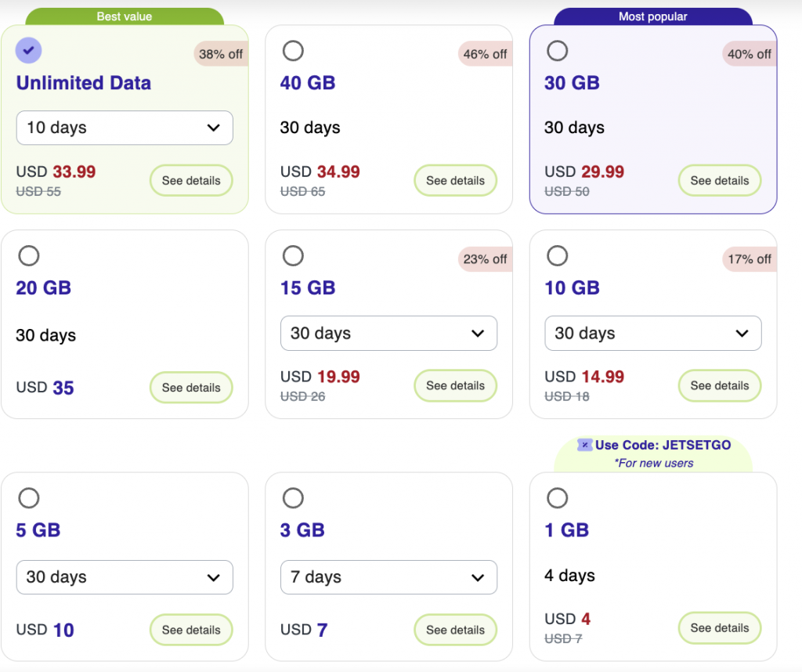Image resolution: width=802 pixels, height=672 pixels.
Task: Click the 10 GB plan title
Action: [x=572, y=288]
